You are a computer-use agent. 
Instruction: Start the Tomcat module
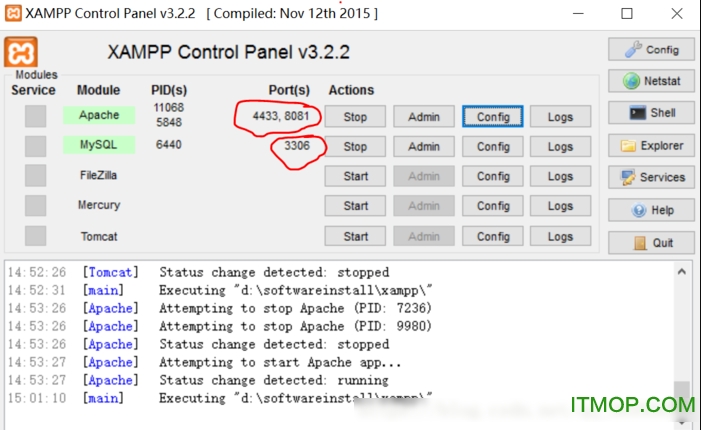coord(355,237)
